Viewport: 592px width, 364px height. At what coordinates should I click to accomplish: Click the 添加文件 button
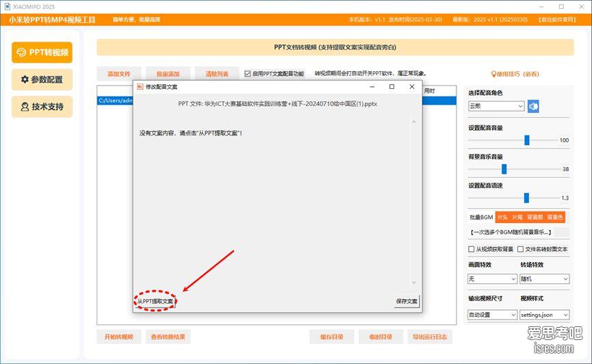click(x=119, y=74)
